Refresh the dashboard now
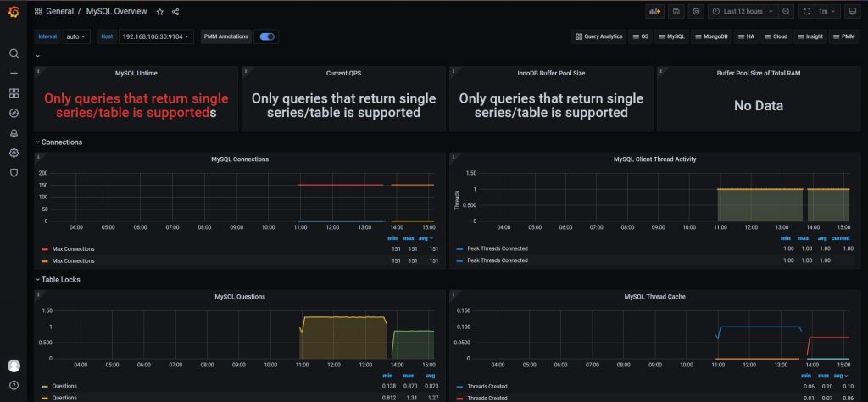868x402 pixels. tap(807, 11)
